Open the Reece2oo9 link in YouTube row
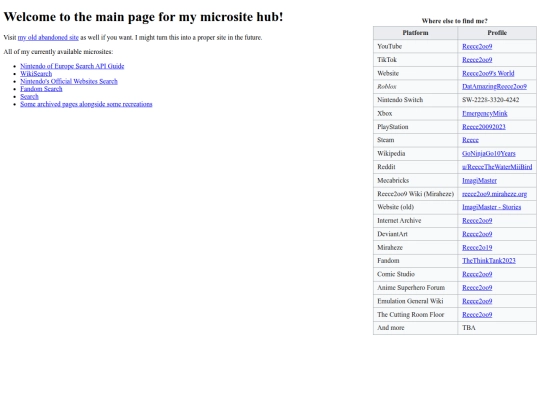540x405 pixels. [x=477, y=46]
